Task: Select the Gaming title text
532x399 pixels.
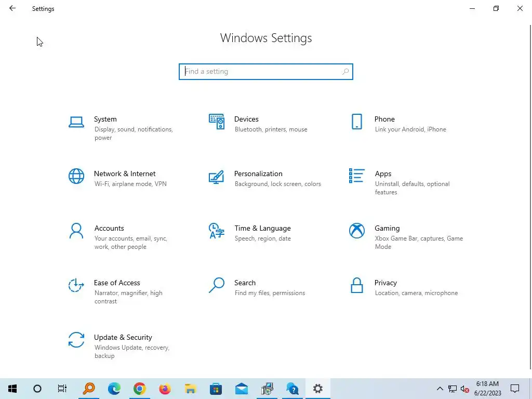Action: 387,229
